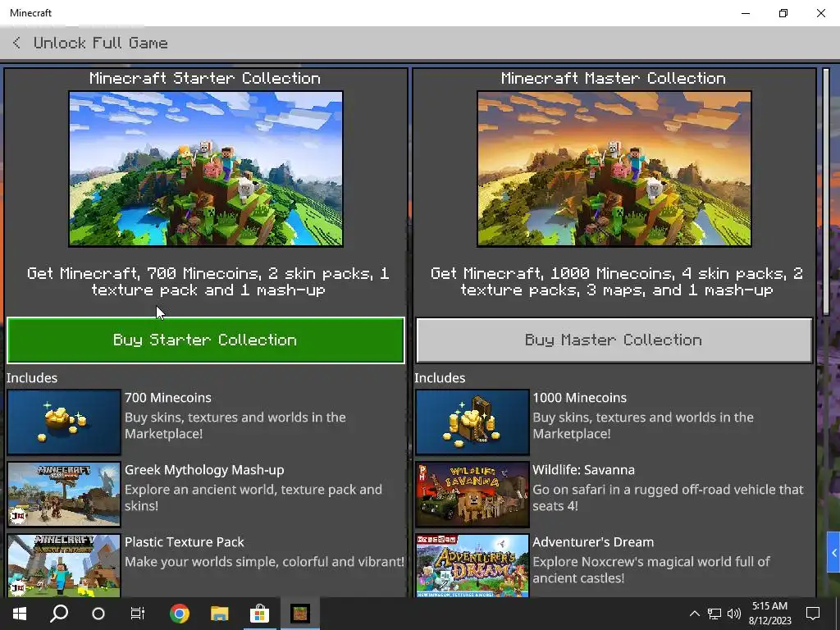840x630 pixels.
Task: Click the '1000 Minecoins' title text
Action: coord(579,398)
